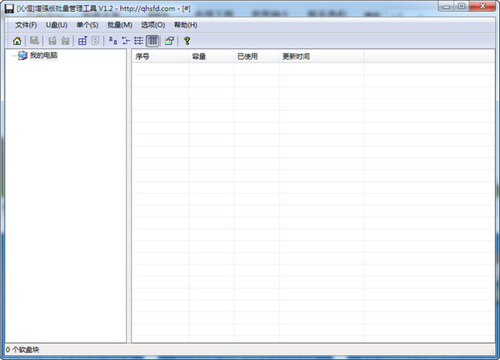Switch to list view mode
Viewport: 500px width, 360px height.
(139, 41)
